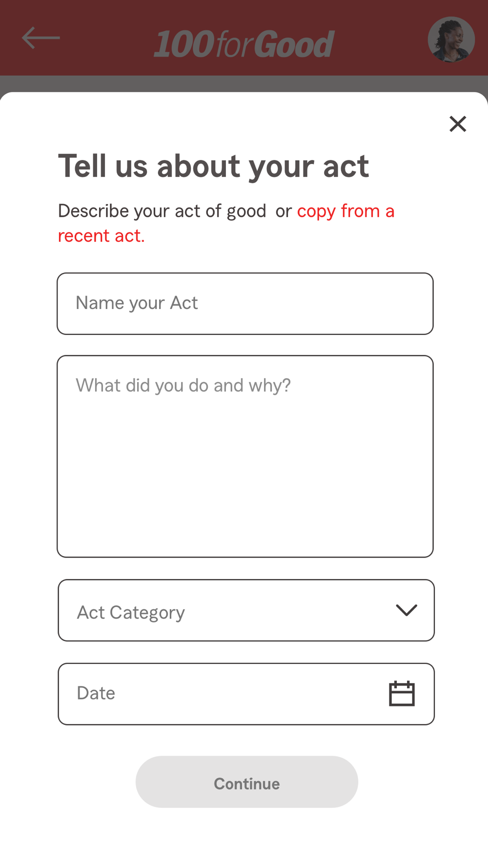Go back using the left arrow icon
This screenshot has width=488, height=868.
(x=41, y=38)
